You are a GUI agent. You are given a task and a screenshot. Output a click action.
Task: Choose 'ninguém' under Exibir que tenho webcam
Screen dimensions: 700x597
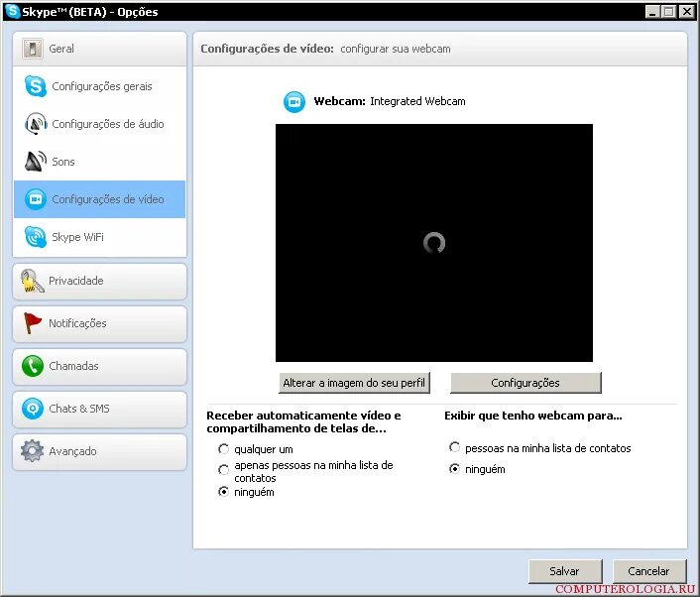[454, 468]
